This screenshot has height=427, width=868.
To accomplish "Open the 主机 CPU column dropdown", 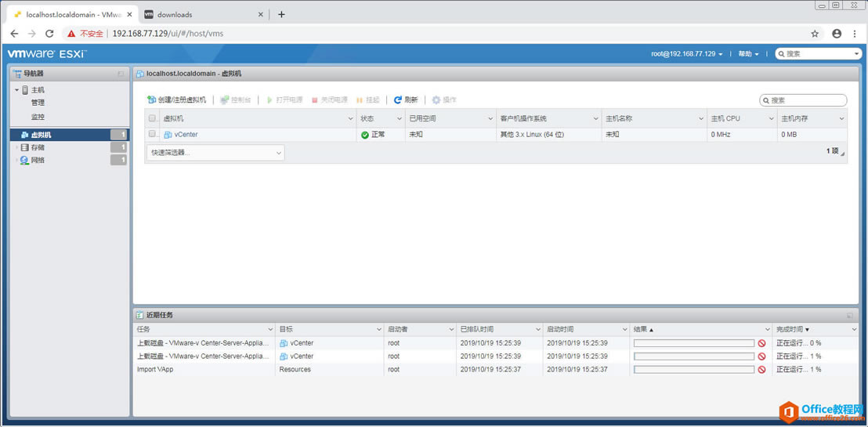I will (771, 118).
